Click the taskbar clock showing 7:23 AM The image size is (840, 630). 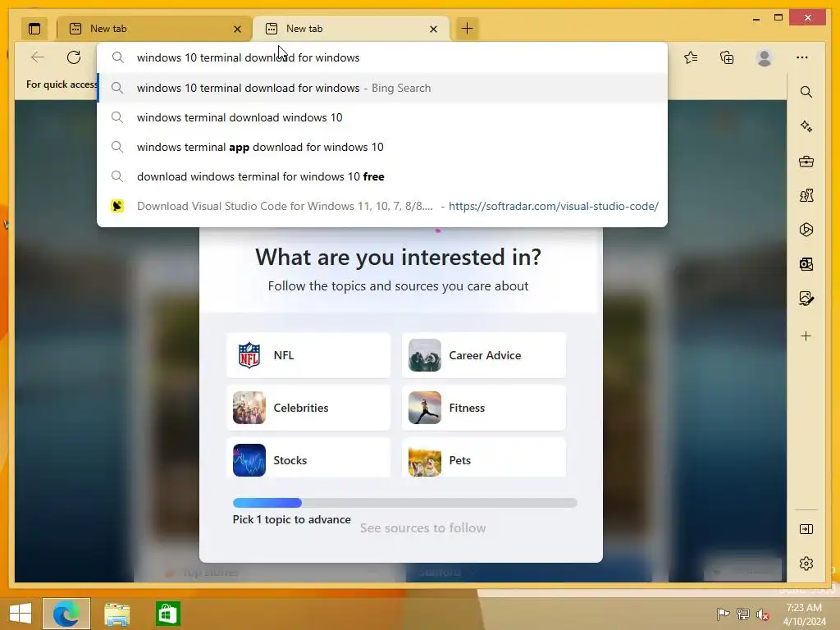pos(804,614)
